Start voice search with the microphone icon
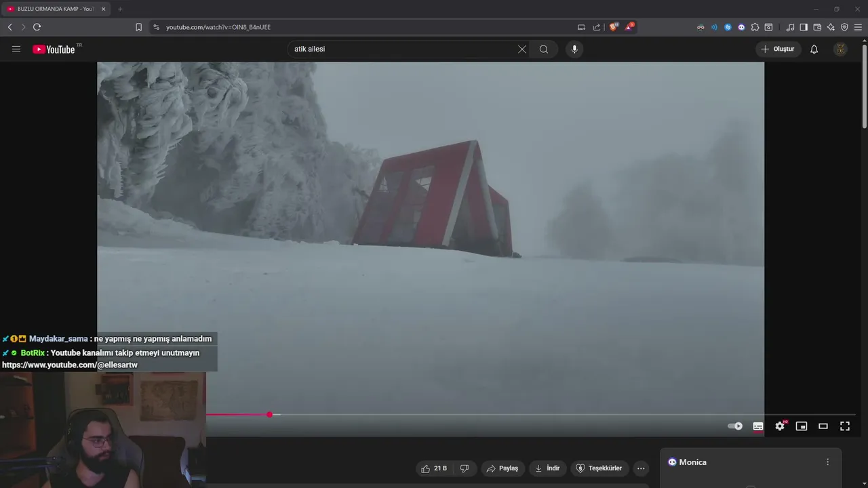This screenshot has height=488, width=868. pos(574,49)
